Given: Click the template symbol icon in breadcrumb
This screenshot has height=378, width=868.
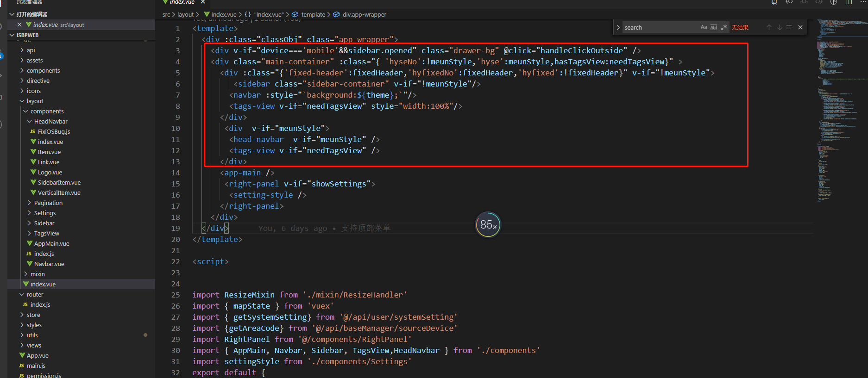Looking at the screenshot, I should pos(295,14).
